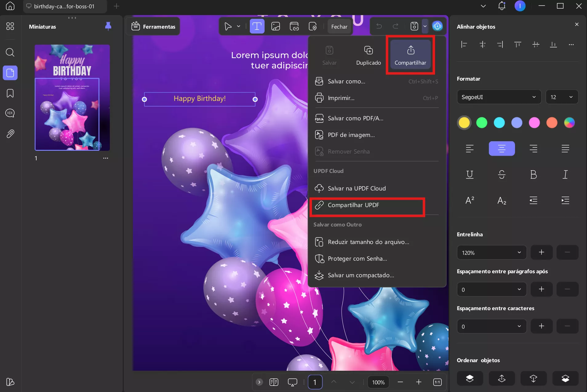Close the Alinhar objetos panel
Viewport: 587px width, 392px height.
(577, 24)
